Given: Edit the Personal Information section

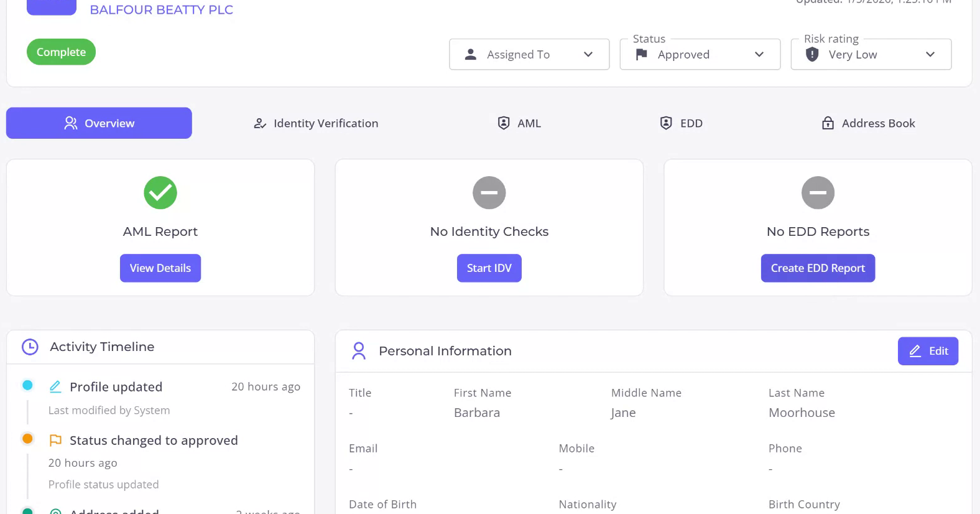Looking at the screenshot, I should [928, 351].
